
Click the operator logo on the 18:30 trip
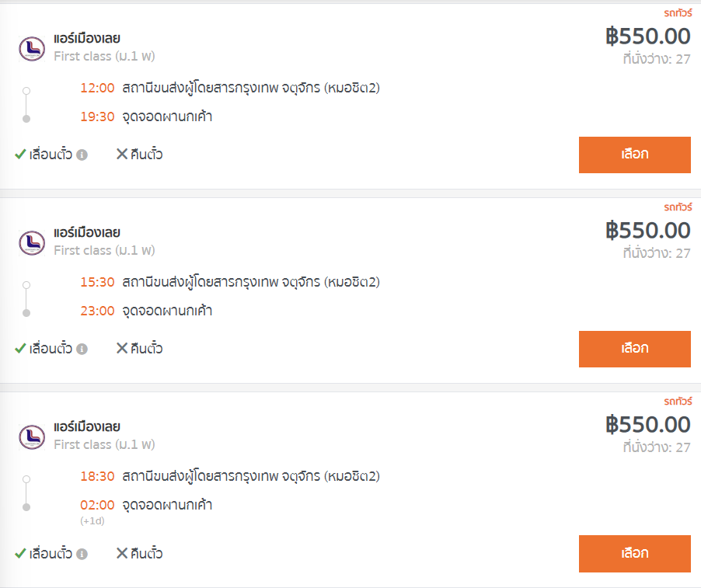[x=32, y=437]
